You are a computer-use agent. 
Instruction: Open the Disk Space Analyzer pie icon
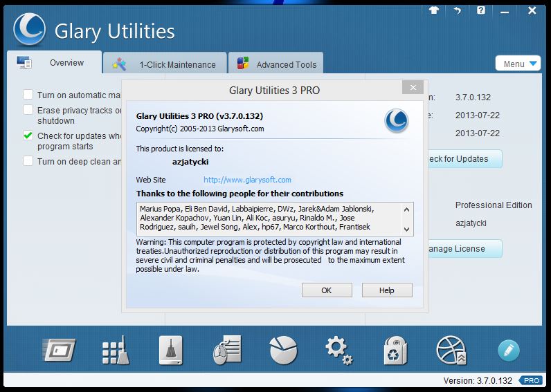tap(283, 351)
